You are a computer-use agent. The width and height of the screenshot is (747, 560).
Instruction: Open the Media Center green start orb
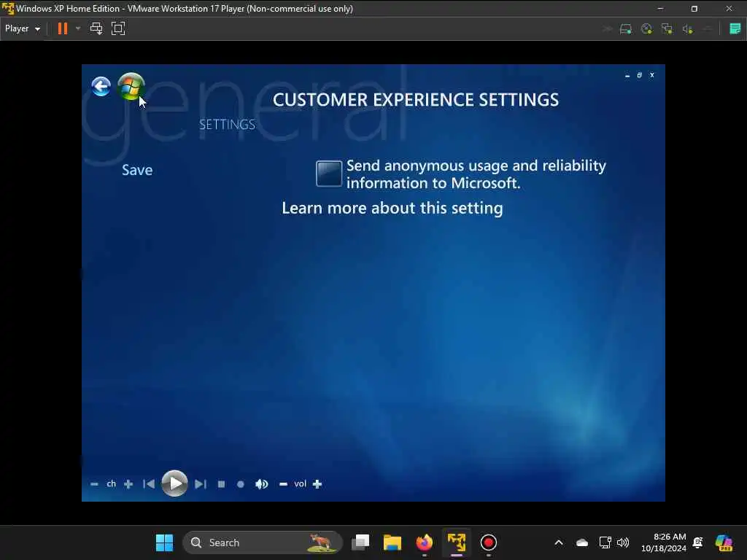click(x=131, y=87)
